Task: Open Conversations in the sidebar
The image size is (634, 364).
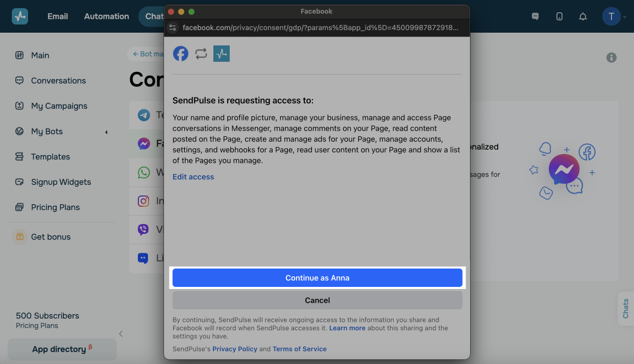Action: tap(58, 81)
